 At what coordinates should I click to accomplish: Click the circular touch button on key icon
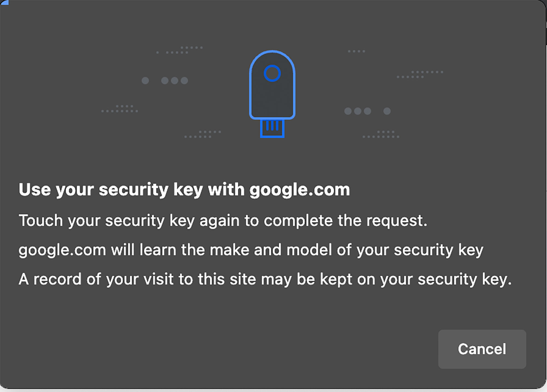[x=272, y=73]
